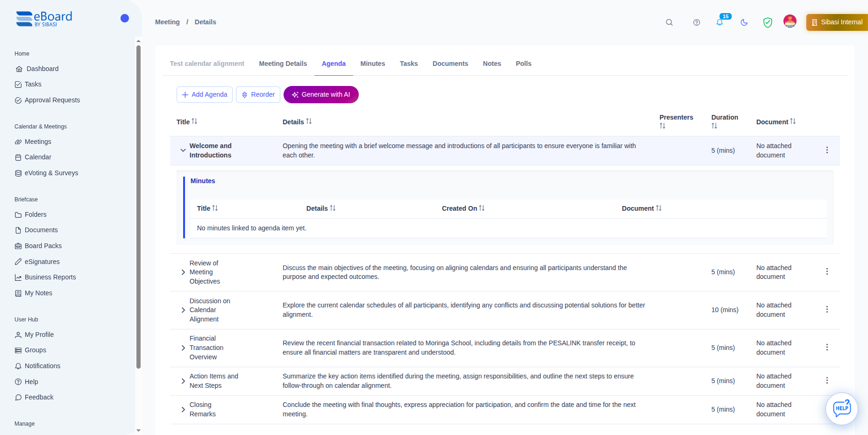This screenshot has height=435, width=868.
Task: Open the three-dot menu on Welcome and Introductions
Action: (827, 150)
